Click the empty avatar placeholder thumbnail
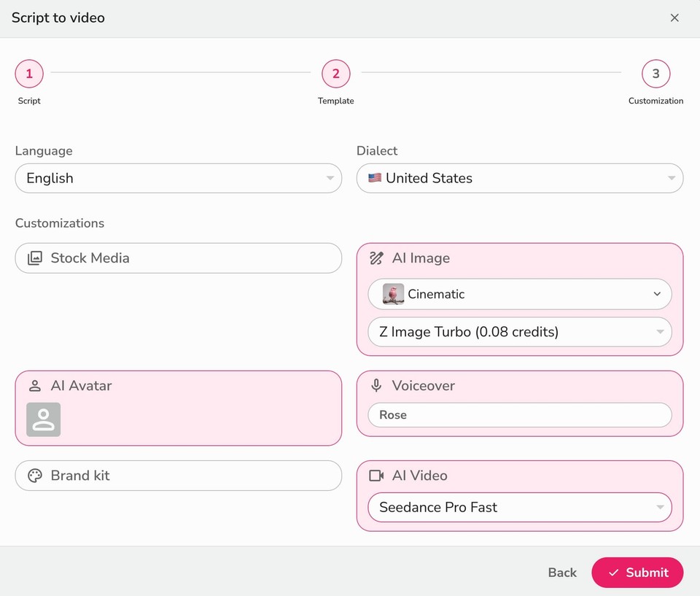The image size is (700, 596). [43, 419]
